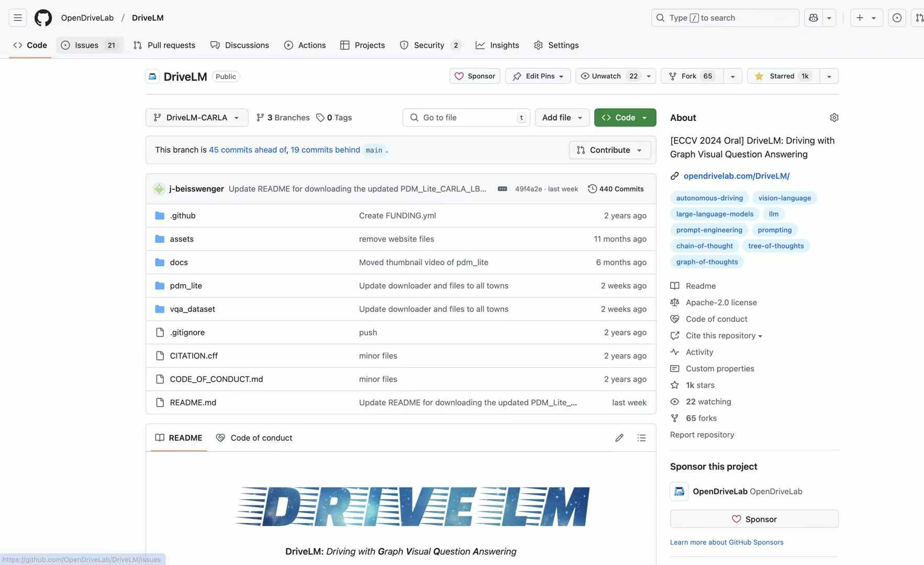Open commit hash 49f4a2e
This screenshot has width=924, height=565.
click(x=528, y=189)
